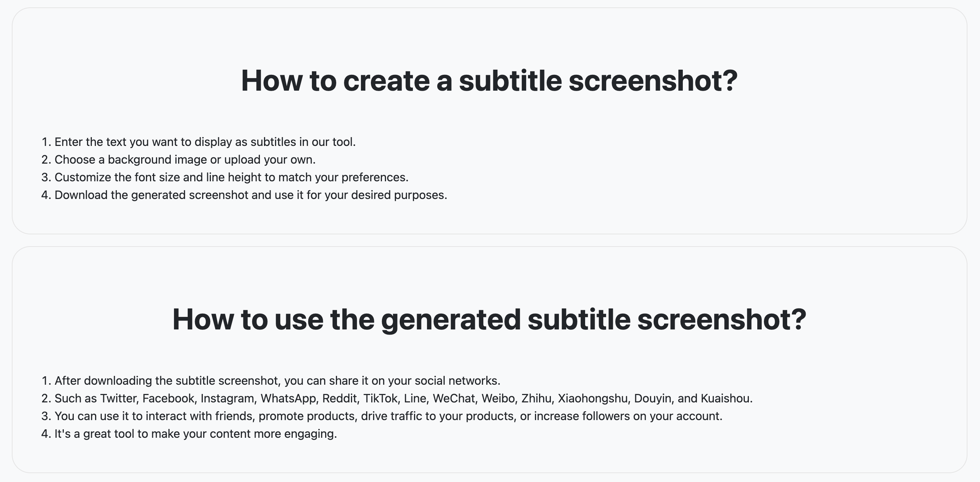Viewport: 980px width, 482px height.
Task: Click the line listing 'Such as Twitter, Facebook'
Action: click(x=403, y=398)
